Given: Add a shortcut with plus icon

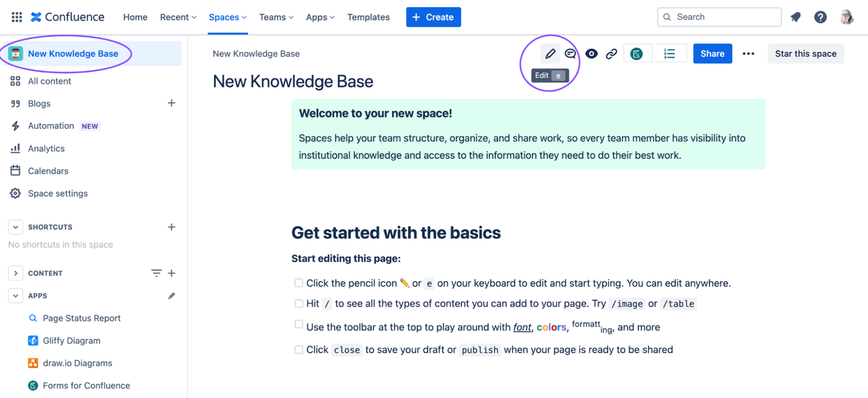Looking at the screenshot, I should 172,227.
